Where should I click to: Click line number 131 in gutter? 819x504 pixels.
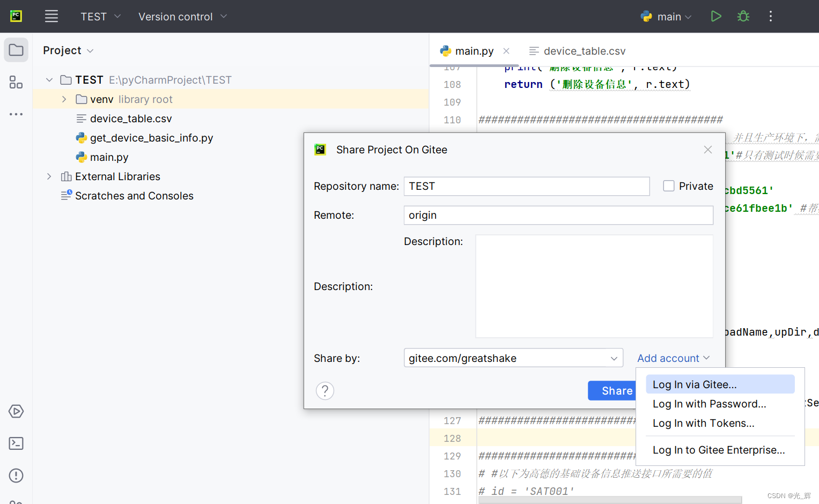[452, 492]
